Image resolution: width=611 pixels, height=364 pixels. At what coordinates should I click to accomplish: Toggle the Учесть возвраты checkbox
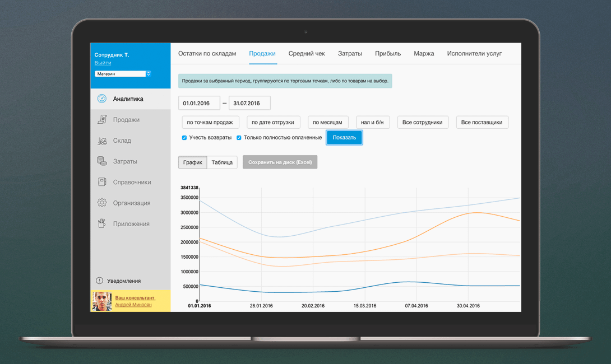pyautogui.click(x=184, y=138)
